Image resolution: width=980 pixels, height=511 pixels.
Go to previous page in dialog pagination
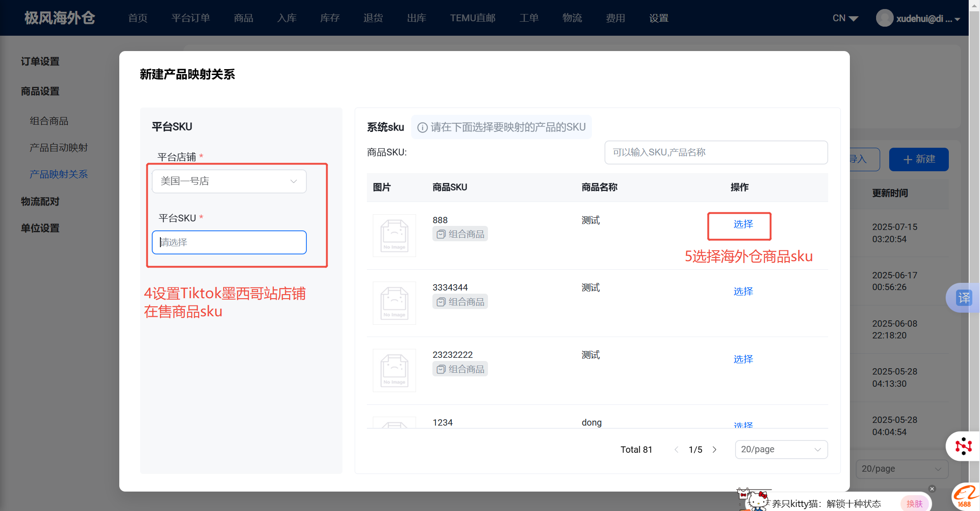click(676, 450)
